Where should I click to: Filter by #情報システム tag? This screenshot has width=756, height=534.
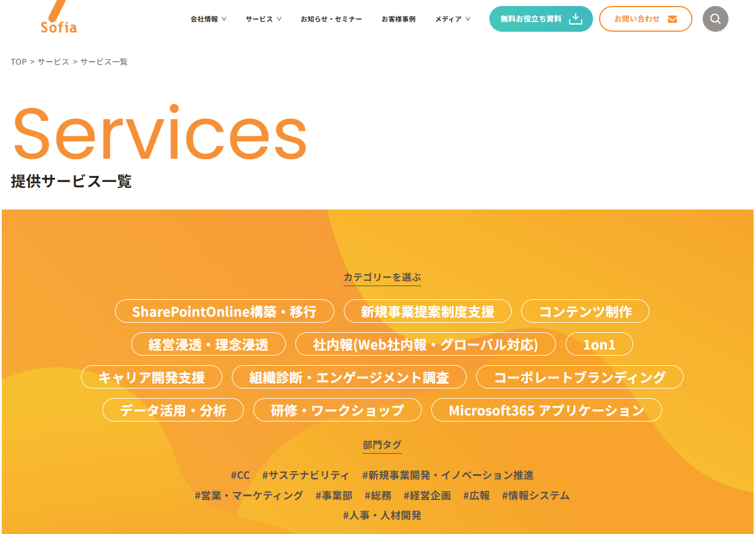click(536, 496)
